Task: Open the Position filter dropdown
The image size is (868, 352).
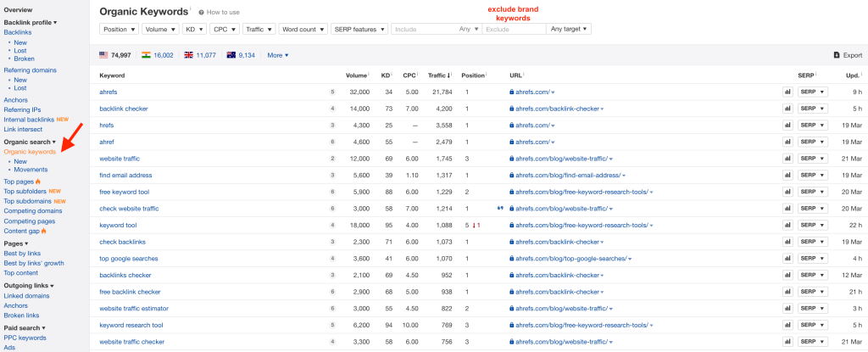Action: 120,29
